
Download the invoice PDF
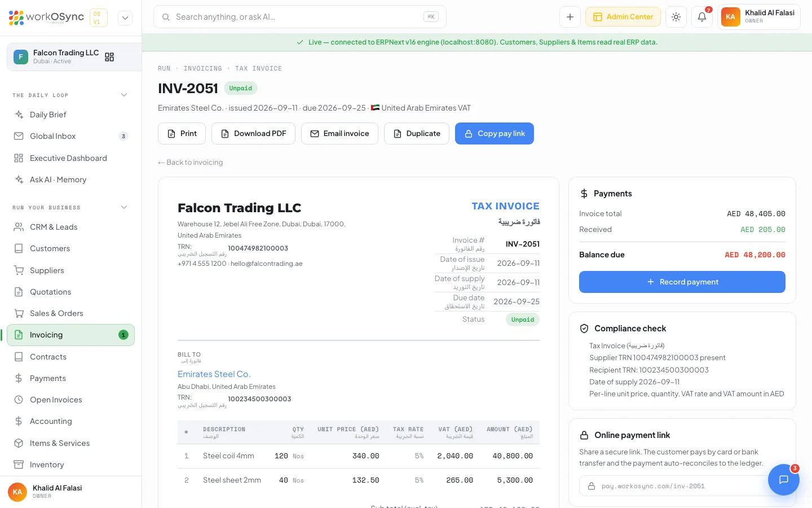click(253, 133)
